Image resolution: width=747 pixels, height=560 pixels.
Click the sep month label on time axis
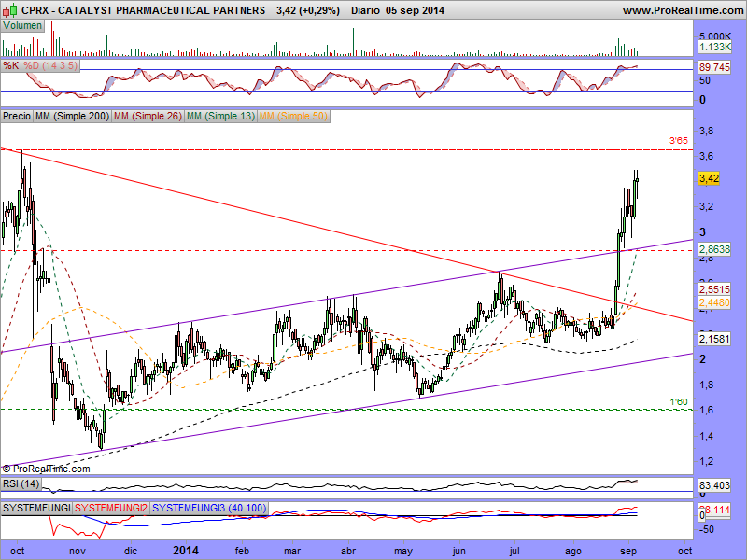pyautogui.click(x=628, y=551)
